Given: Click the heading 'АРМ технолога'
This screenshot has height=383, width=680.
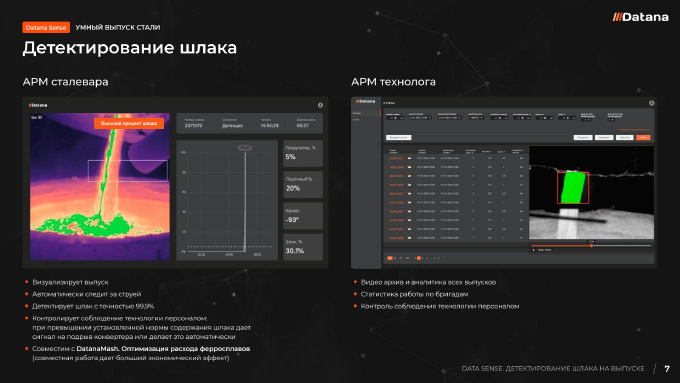Looking at the screenshot, I should (x=393, y=82).
